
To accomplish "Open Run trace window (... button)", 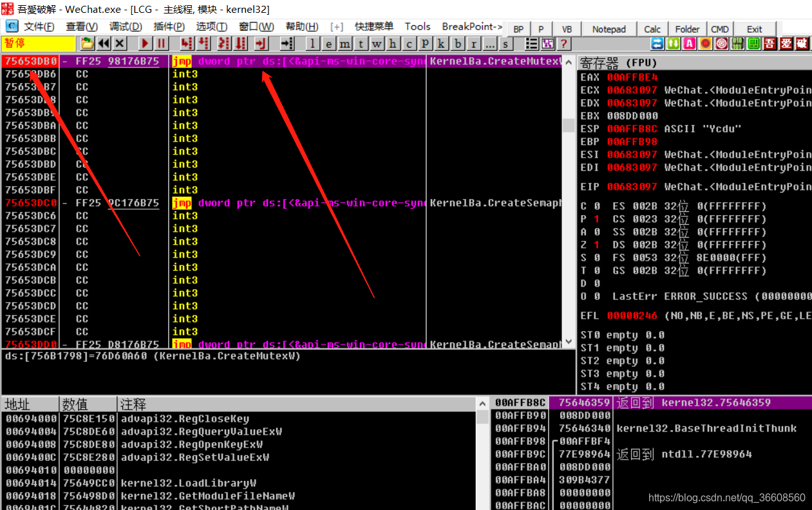I will click(x=490, y=44).
